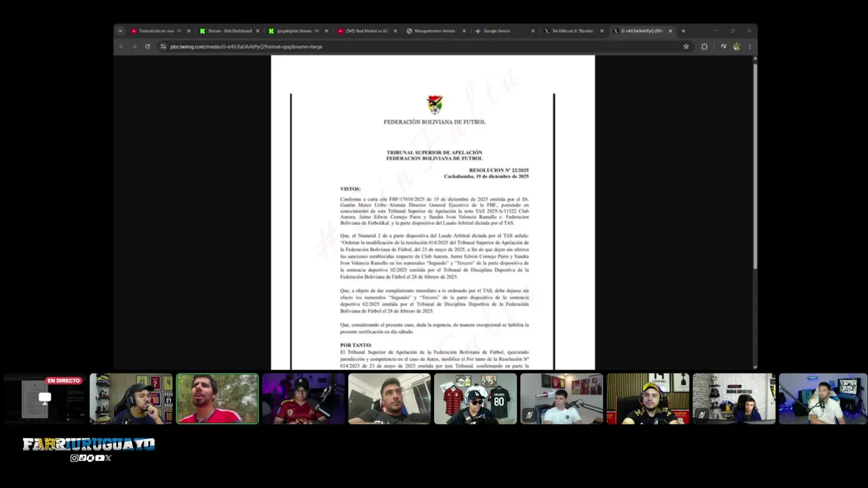Screen dimensions: 868x488
Task: Click the Federación Boliviana crest logo in document
Action: 435,104
